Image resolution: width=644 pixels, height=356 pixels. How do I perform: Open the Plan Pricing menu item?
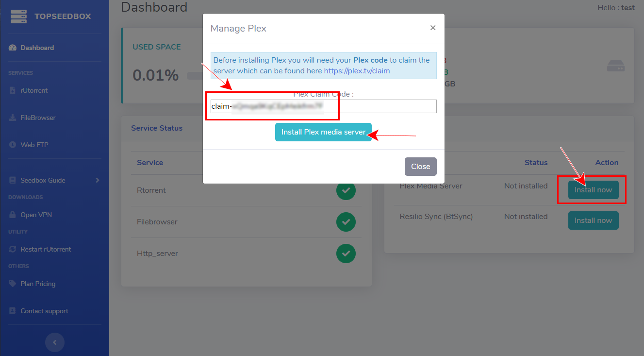(38, 284)
